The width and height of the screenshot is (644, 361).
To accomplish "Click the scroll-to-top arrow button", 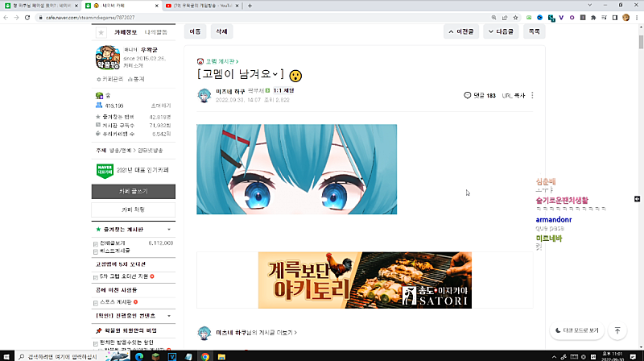I will (617, 330).
